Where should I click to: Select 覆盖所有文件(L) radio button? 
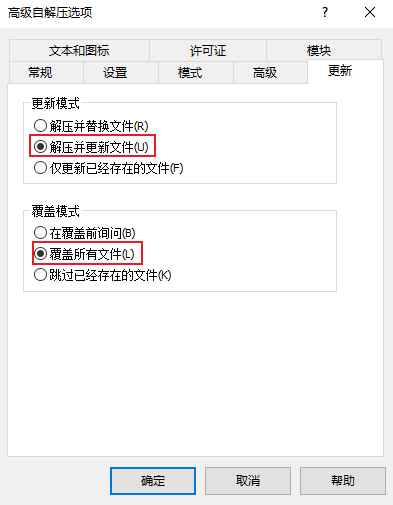(x=84, y=254)
